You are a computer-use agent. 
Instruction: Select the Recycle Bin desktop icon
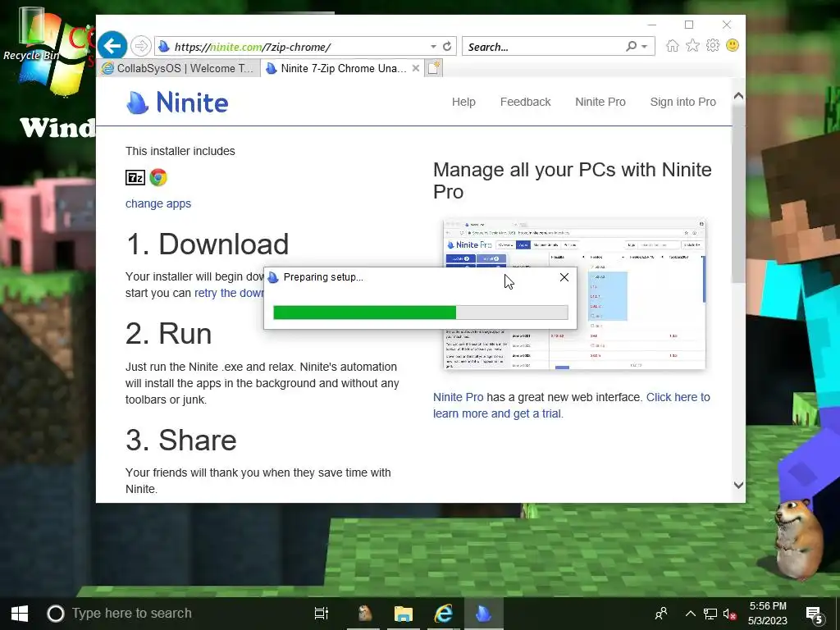point(31,33)
